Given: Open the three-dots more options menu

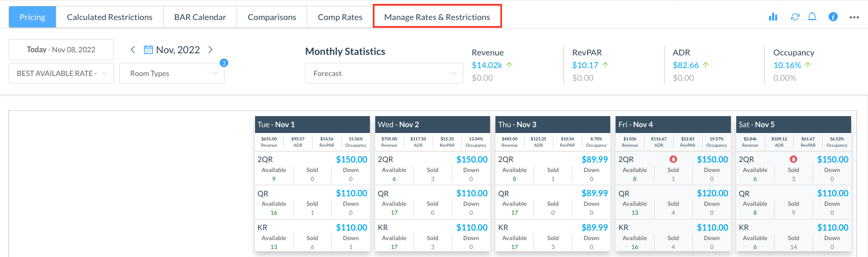Looking at the screenshot, I should tap(854, 17).
